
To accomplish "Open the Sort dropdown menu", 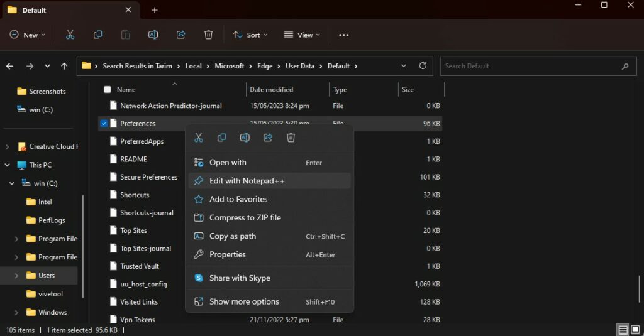I will [250, 35].
